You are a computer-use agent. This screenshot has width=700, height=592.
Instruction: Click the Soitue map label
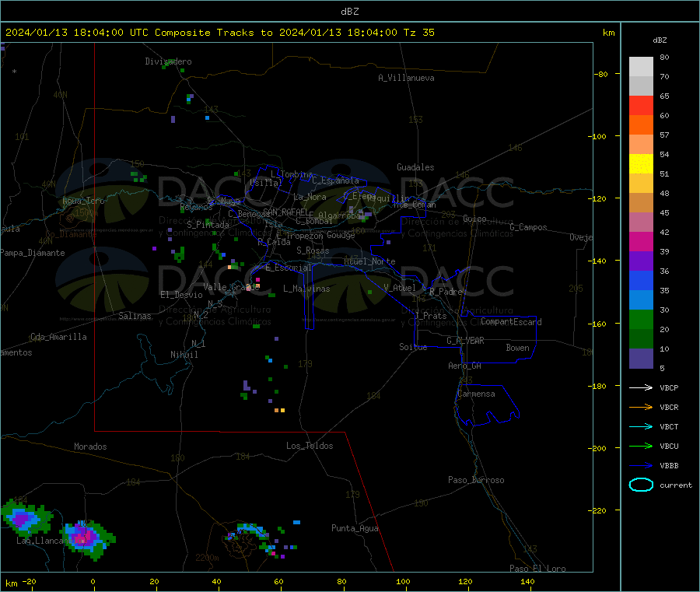413,347
